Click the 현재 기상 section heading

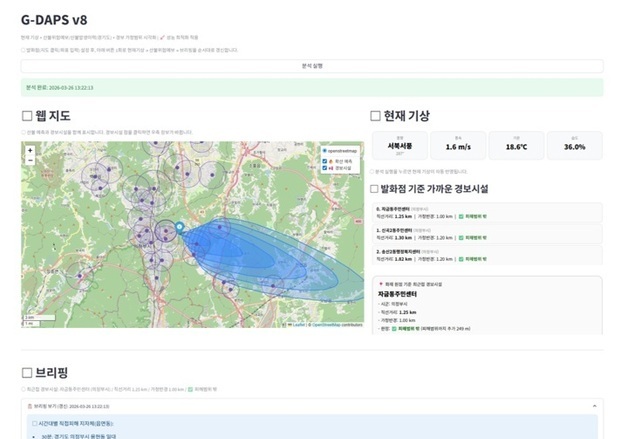pos(400,116)
